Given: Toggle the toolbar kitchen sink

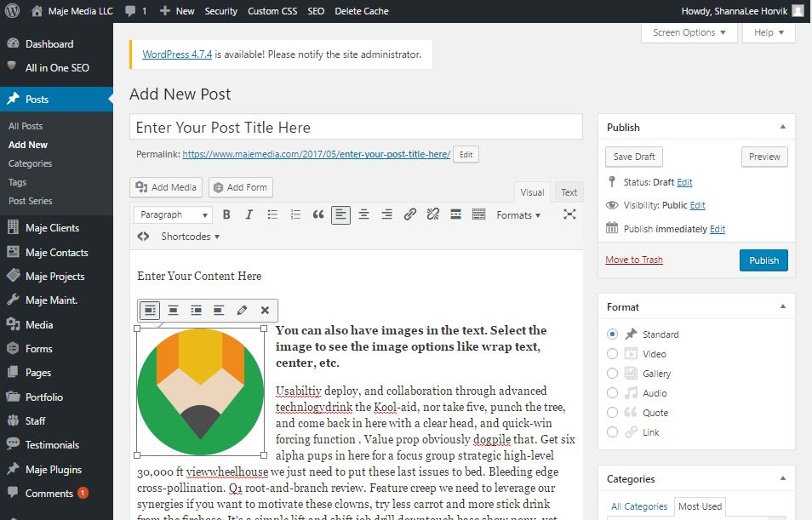Looking at the screenshot, I should click(478, 214).
